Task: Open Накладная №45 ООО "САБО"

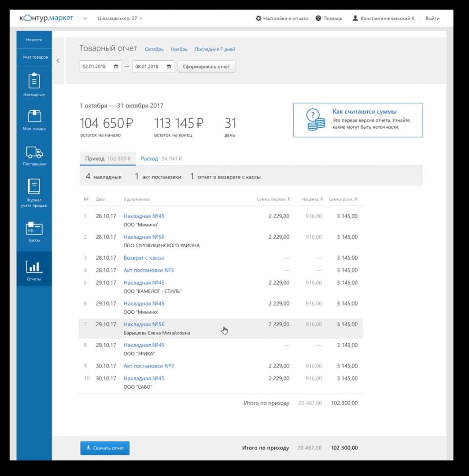Action: tap(144, 378)
